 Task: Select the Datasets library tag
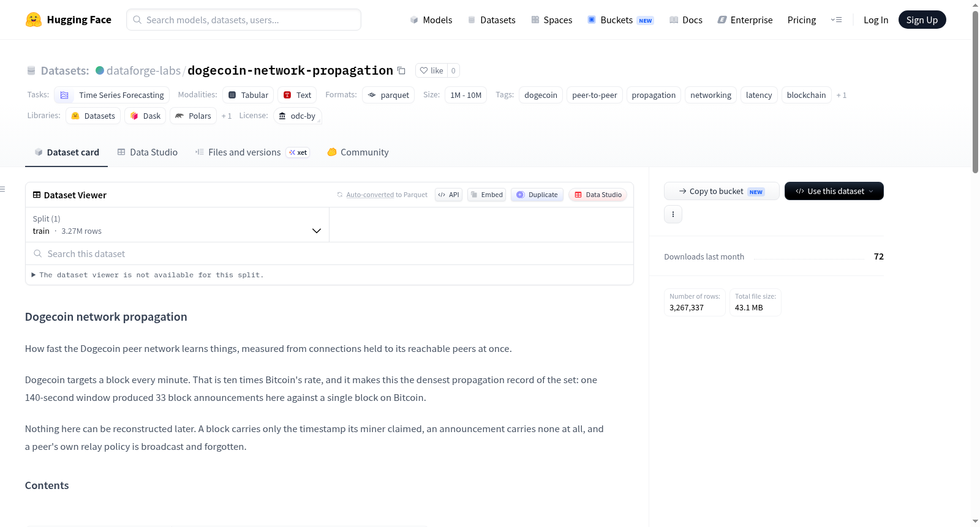pyautogui.click(x=93, y=116)
